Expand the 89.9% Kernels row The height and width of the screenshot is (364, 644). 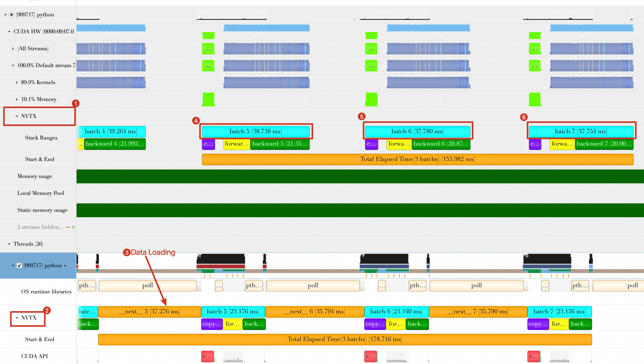(17, 83)
